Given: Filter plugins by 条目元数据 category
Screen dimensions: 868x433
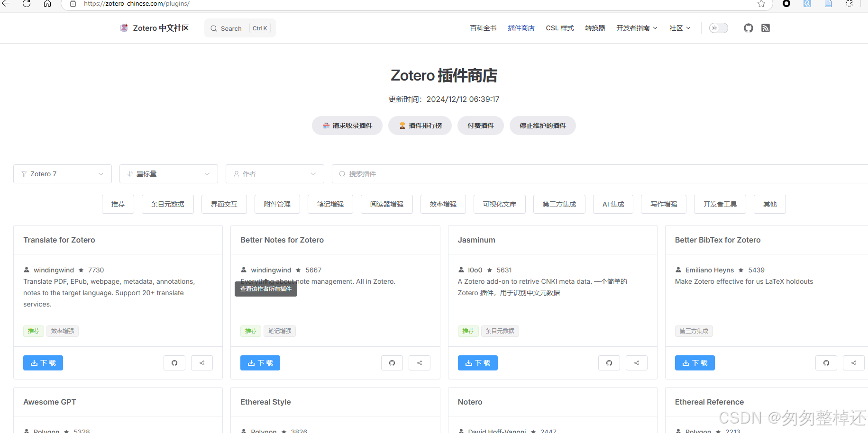Looking at the screenshot, I should [168, 204].
